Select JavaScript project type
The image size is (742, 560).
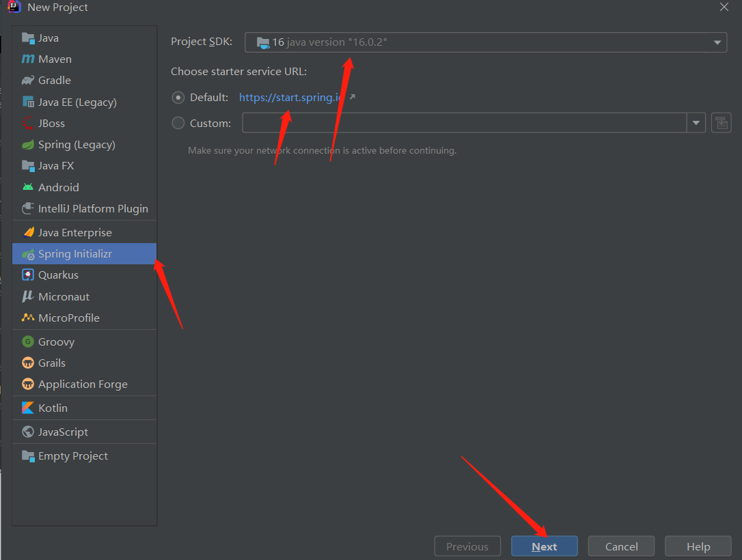tap(84, 432)
